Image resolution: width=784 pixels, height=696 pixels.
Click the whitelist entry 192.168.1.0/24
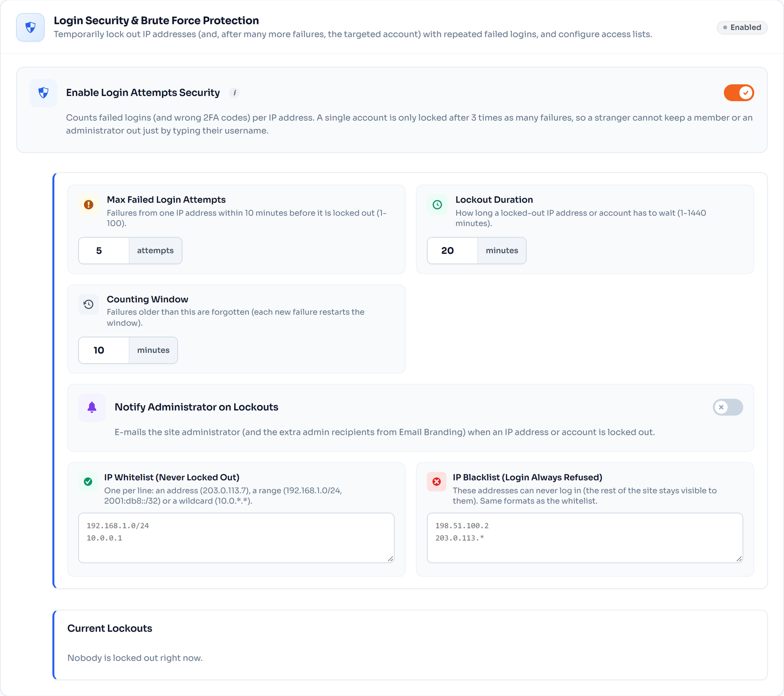pyautogui.click(x=118, y=525)
